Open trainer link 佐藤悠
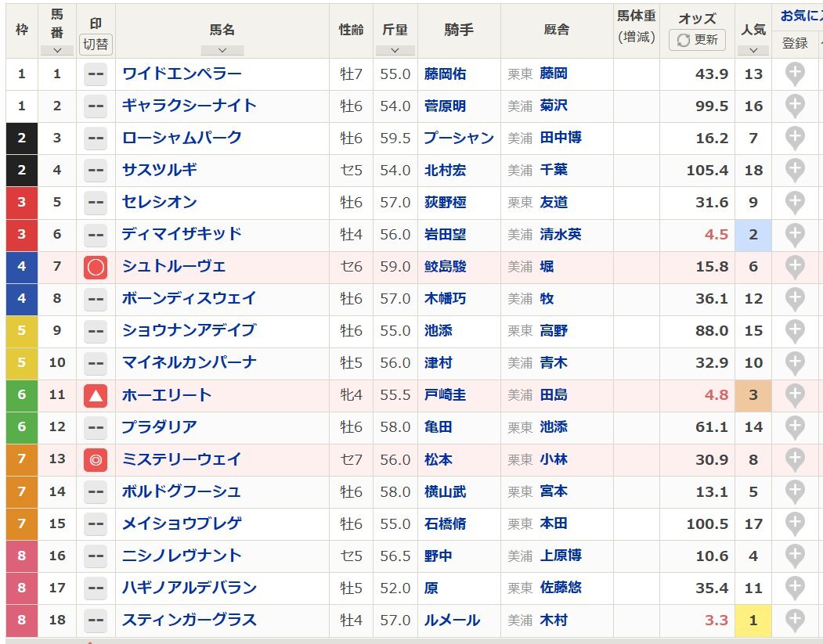 pyautogui.click(x=561, y=588)
